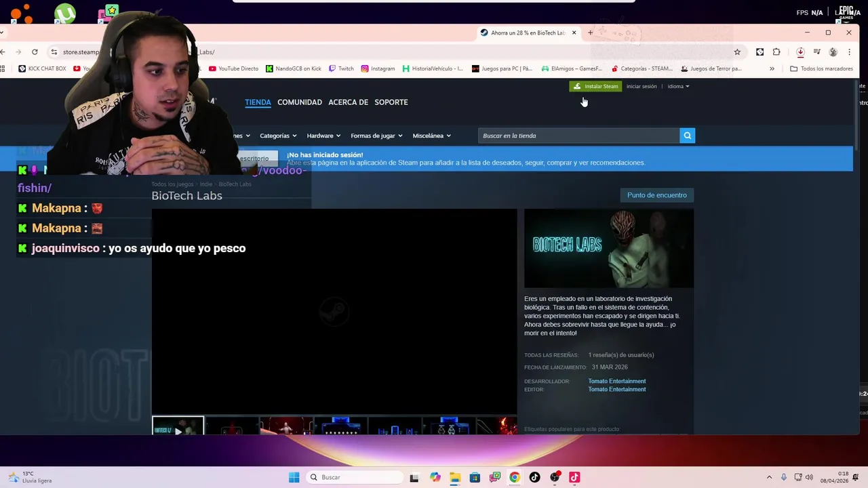Open Todos los marcadores folder
868x488 pixels.
[821, 68]
